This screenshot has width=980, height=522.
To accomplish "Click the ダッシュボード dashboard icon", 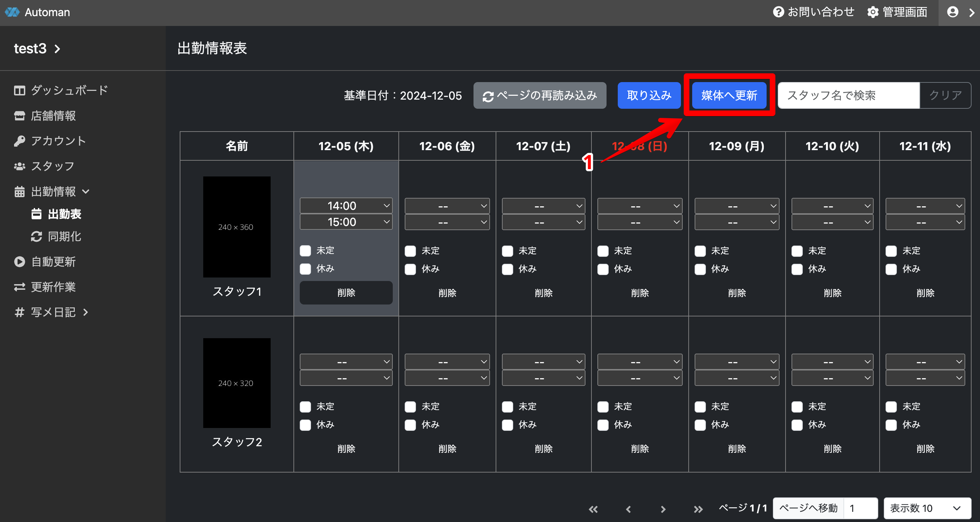I will pos(19,91).
